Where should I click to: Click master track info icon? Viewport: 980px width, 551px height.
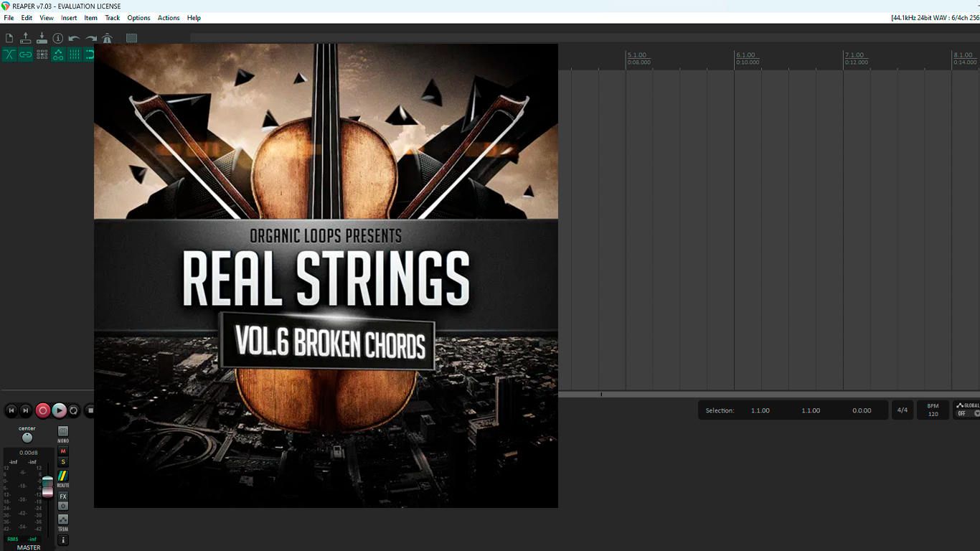click(63, 540)
